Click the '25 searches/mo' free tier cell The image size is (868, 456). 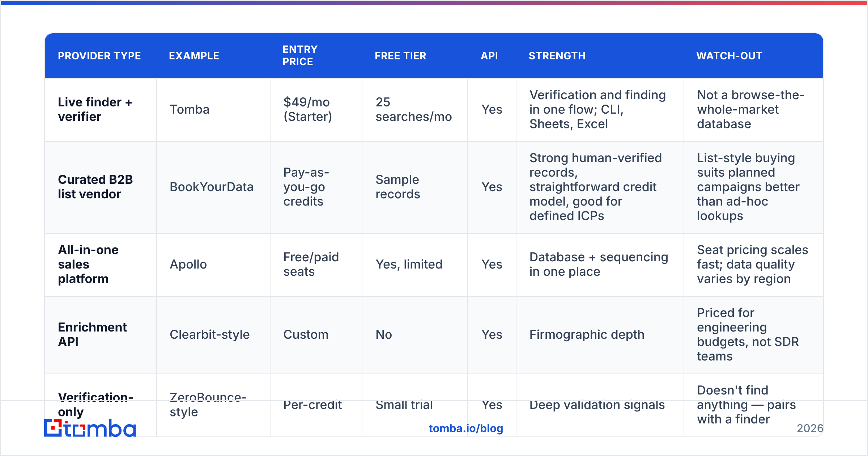(415, 110)
